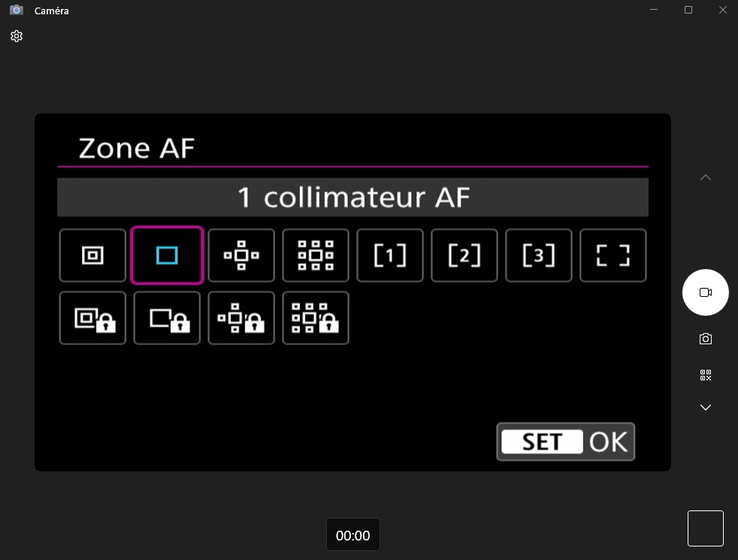Open the last capture thumbnail box
Screen dimensions: 738x560
706,528
